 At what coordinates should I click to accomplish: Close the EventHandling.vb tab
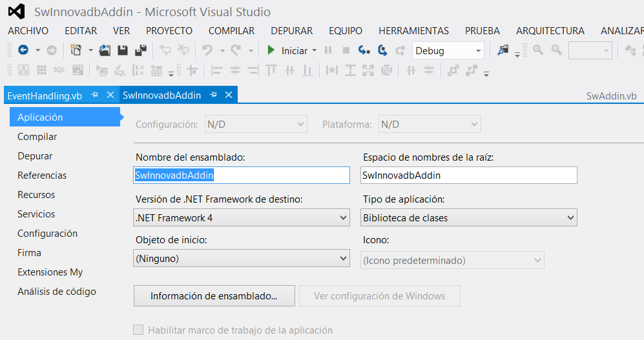(x=110, y=95)
